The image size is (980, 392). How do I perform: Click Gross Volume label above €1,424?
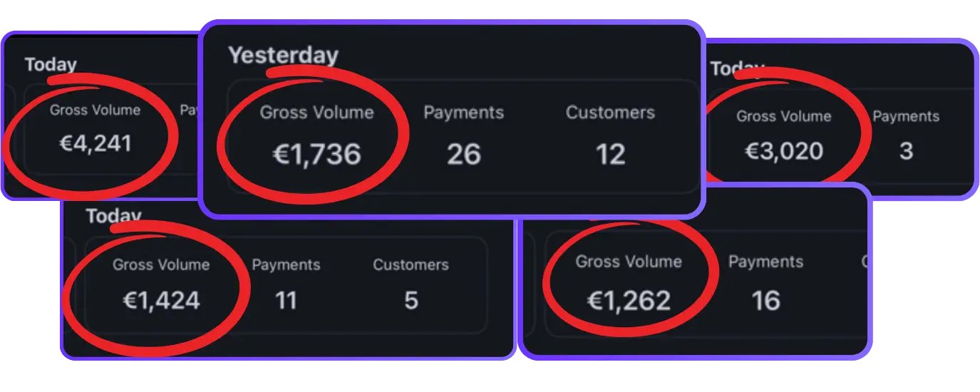pos(161,264)
